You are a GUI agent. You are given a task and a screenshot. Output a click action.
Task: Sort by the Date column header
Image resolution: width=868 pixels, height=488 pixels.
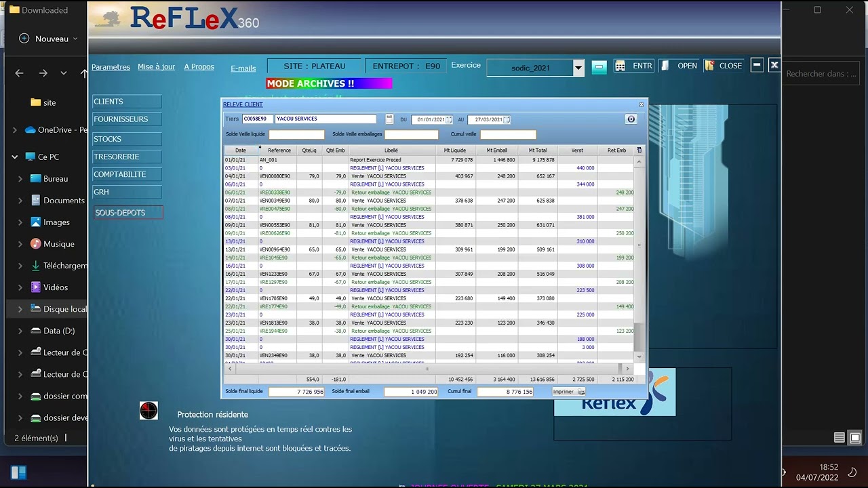click(241, 150)
